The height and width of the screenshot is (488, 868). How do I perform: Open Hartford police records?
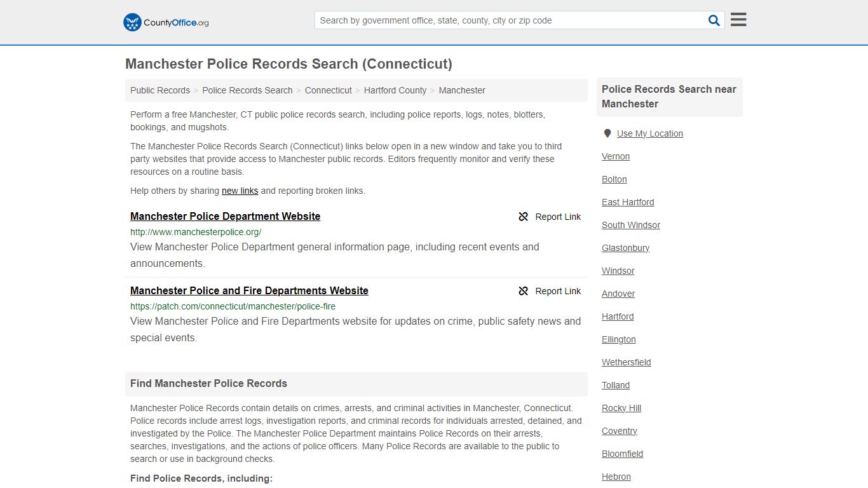click(618, 316)
